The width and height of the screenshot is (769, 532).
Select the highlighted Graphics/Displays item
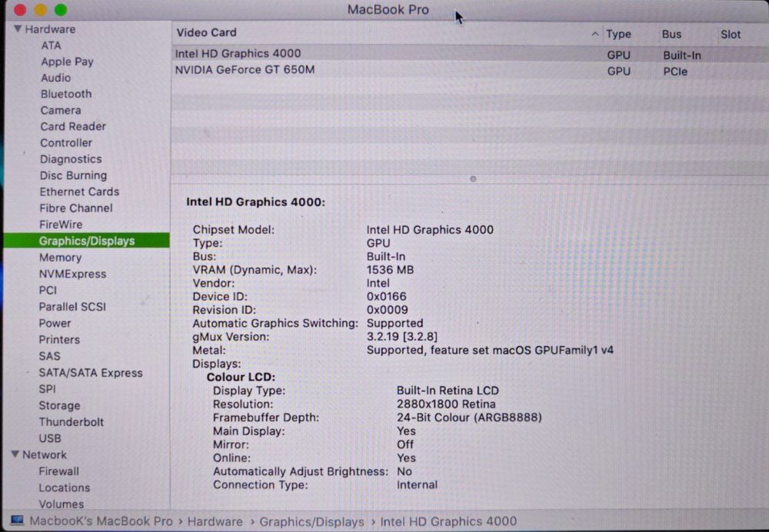point(87,241)
